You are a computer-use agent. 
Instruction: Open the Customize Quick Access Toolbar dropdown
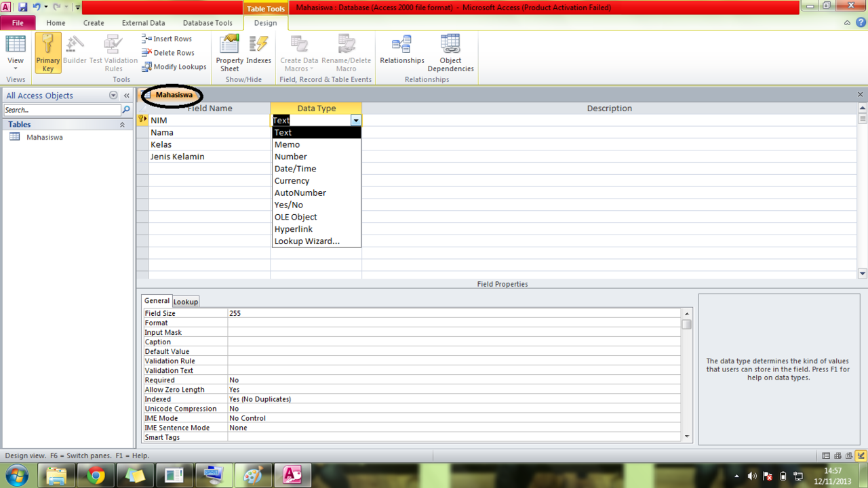click(77, 7)
